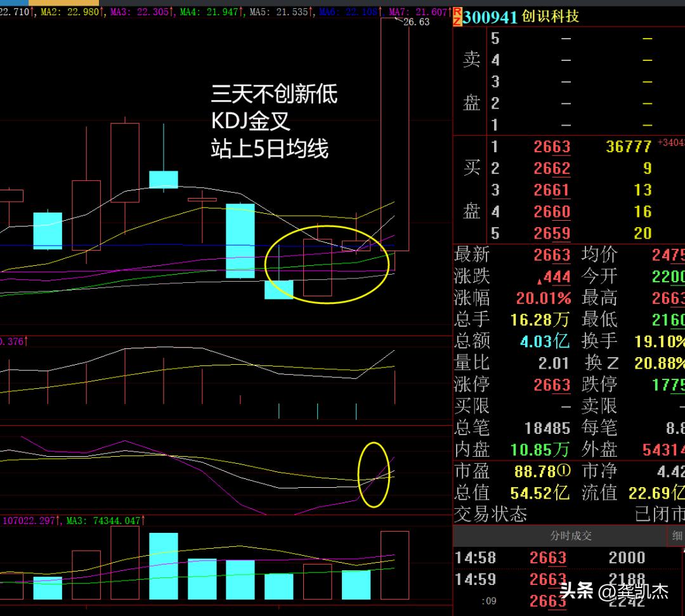Click the orange RZ margin-trading badge
This screenshot has height=616, width=685.
457,16
